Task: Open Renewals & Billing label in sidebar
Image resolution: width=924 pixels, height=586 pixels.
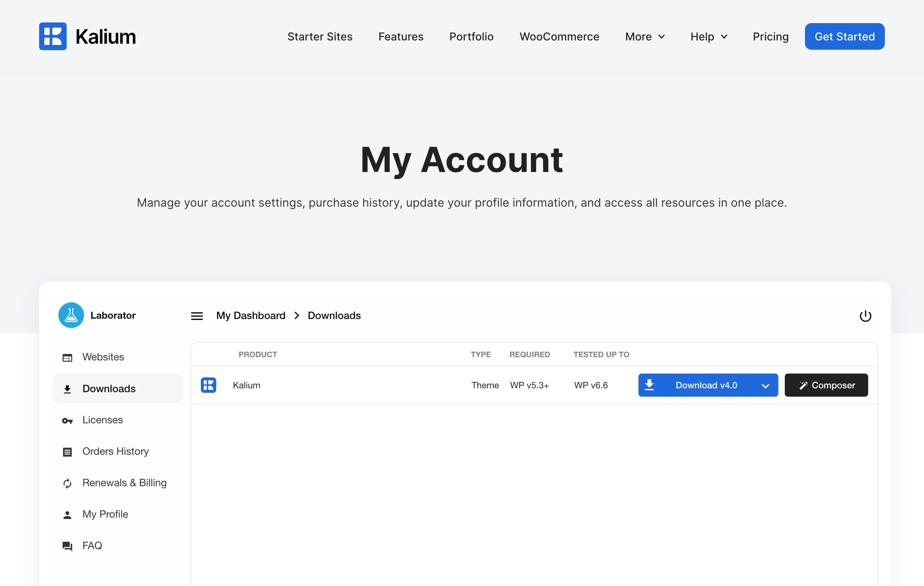Action: click(x=124, y=483)
